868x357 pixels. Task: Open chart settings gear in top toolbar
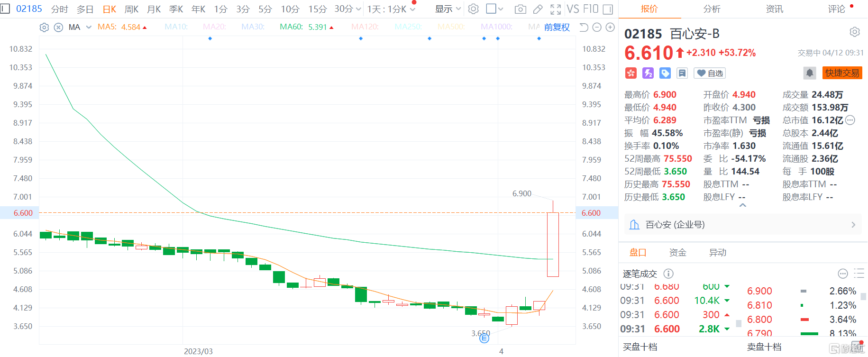click(x=473, y=9)
